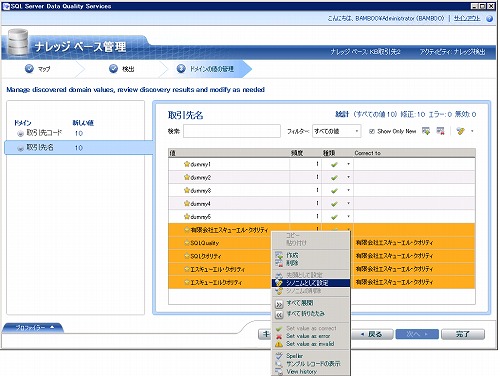Select the 取引先コード domain
This screenshot has height=376, width=500.
click(44, 133)
